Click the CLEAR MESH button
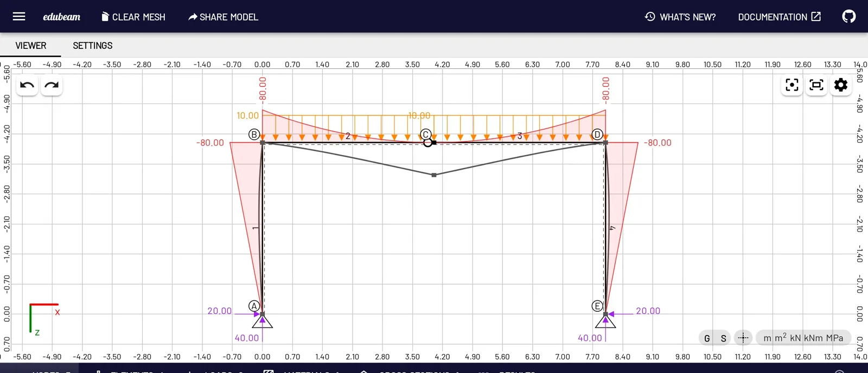Image resolution: width=868 pixels, height=373 pixels. click(133, 17)
